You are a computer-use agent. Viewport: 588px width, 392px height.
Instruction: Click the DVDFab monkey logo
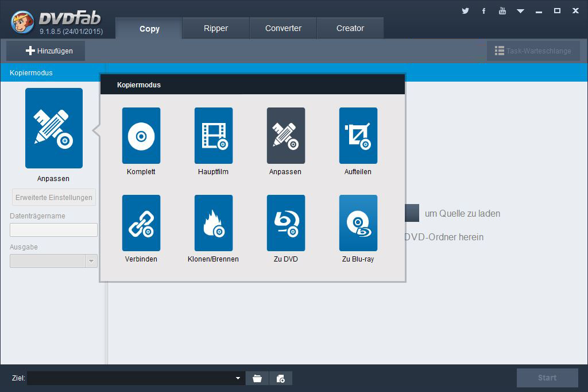pyautogui.click(x=22, y=22)
